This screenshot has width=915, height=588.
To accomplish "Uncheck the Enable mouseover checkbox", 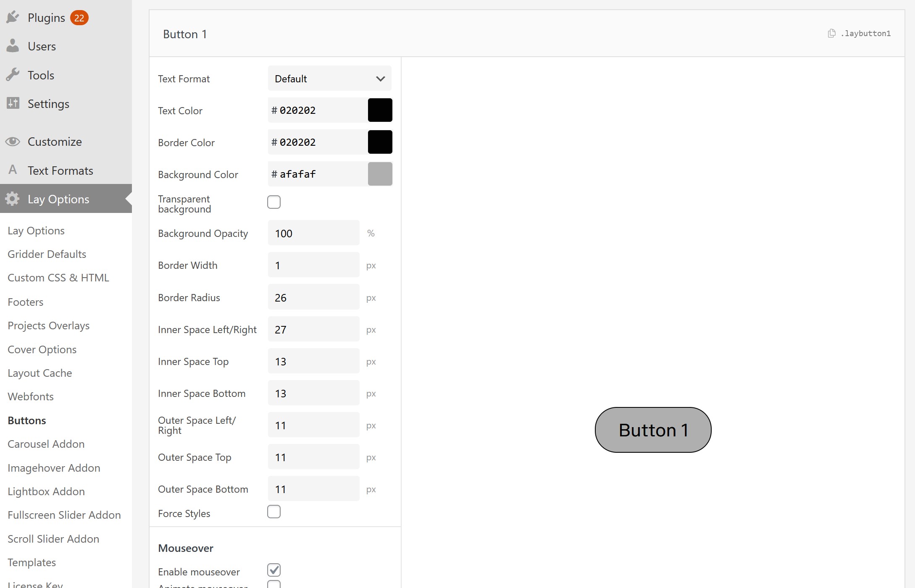I will [274, 570].
